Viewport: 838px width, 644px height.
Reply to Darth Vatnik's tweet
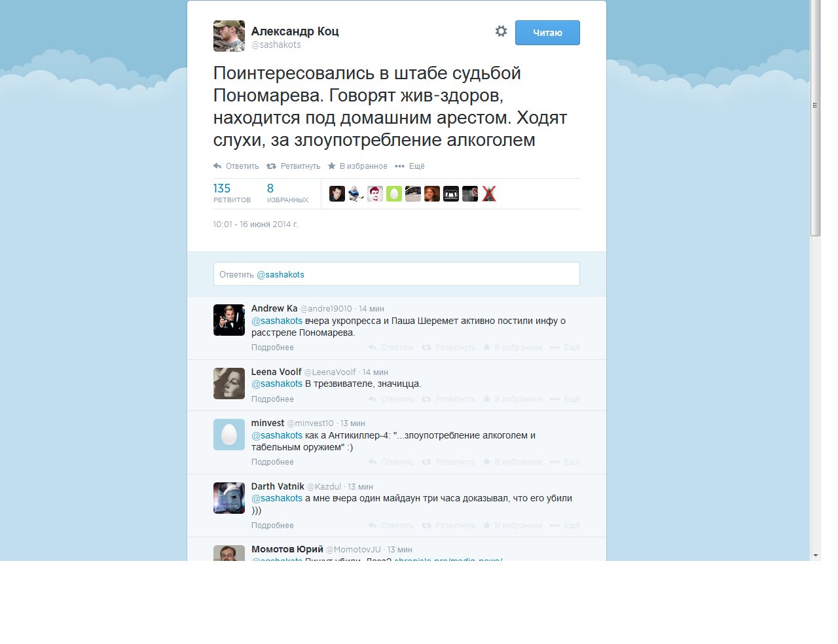pyautogui.click(x=392, y=526)
